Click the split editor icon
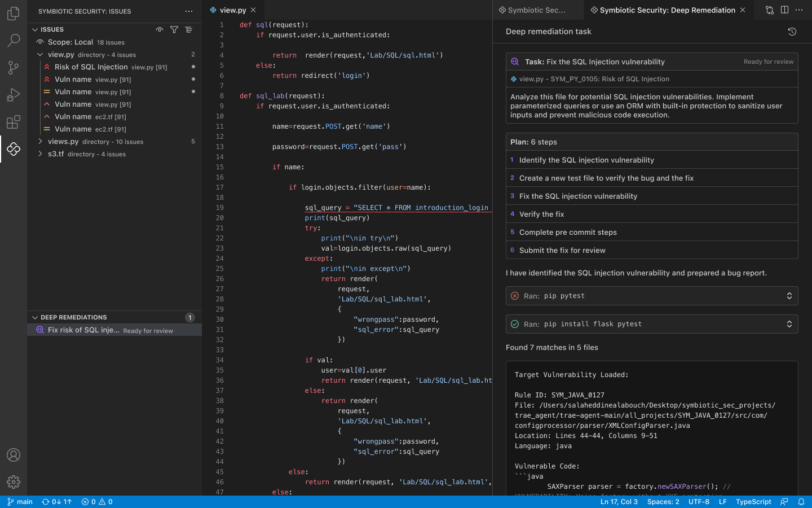The height and width of the screenshot is (508, 812). [x=784, y=10]
